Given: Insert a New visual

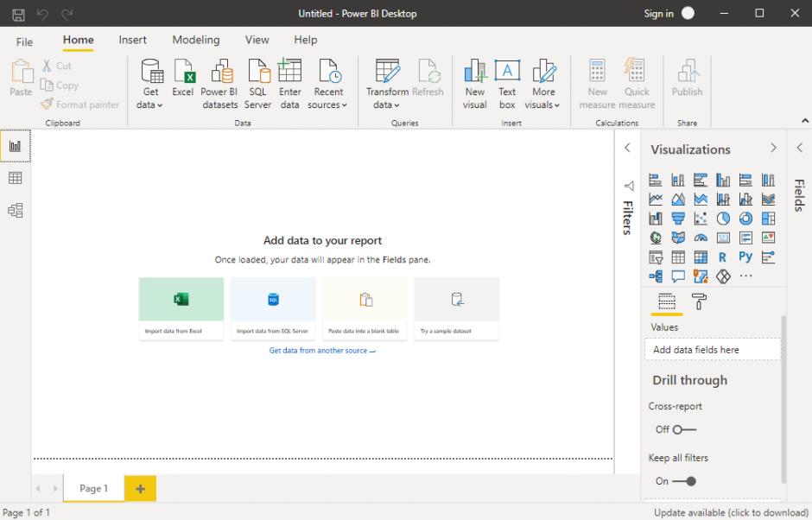Looking at the screenshot, I should [475, 84].
